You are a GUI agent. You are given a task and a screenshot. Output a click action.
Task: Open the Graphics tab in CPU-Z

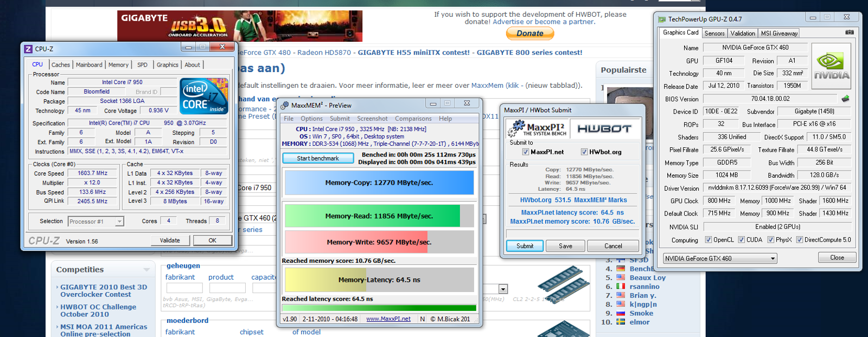[x=167, y=65]
